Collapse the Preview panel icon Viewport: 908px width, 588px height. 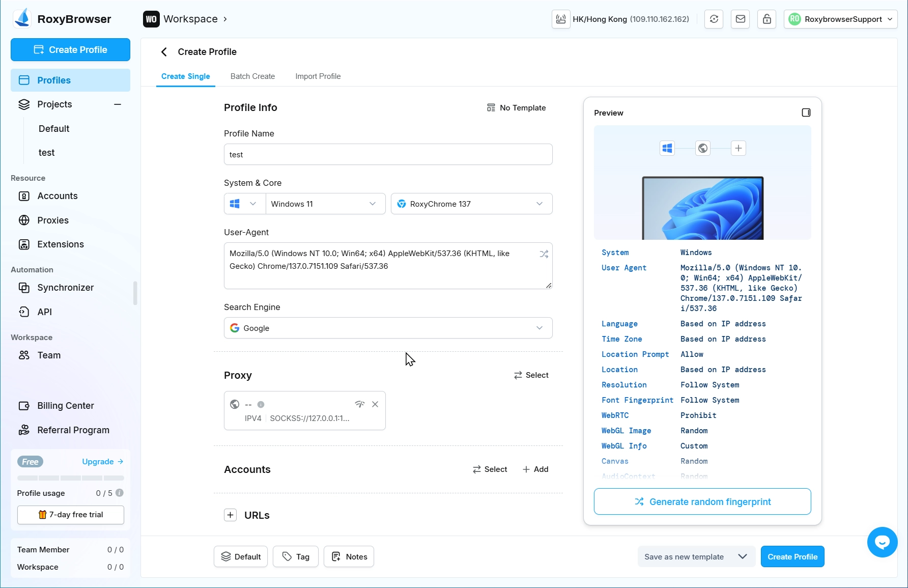click(806, 113)
